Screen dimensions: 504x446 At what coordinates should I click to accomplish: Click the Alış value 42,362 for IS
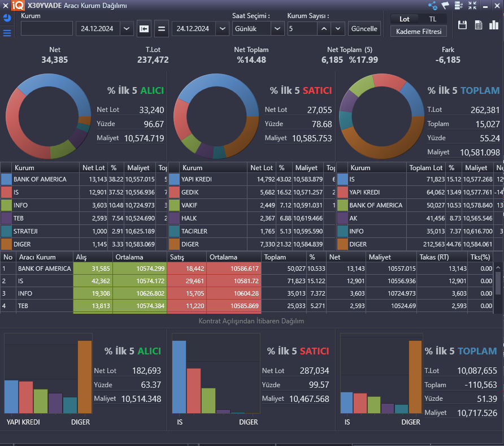click(93, 281)
